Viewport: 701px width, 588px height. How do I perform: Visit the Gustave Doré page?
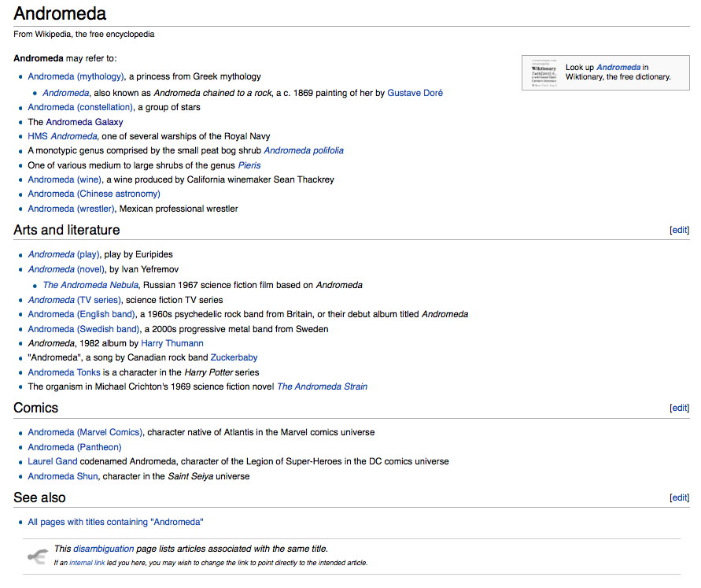[415, 93]
